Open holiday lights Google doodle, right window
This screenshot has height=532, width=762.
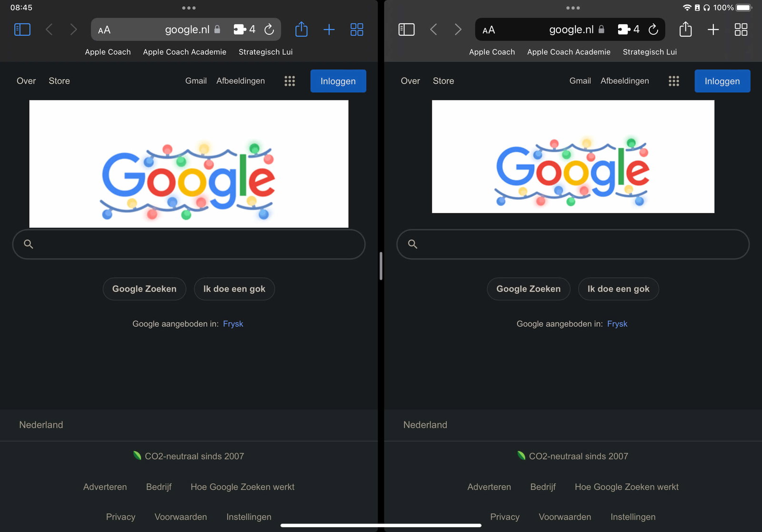click(x=573, y=157)
